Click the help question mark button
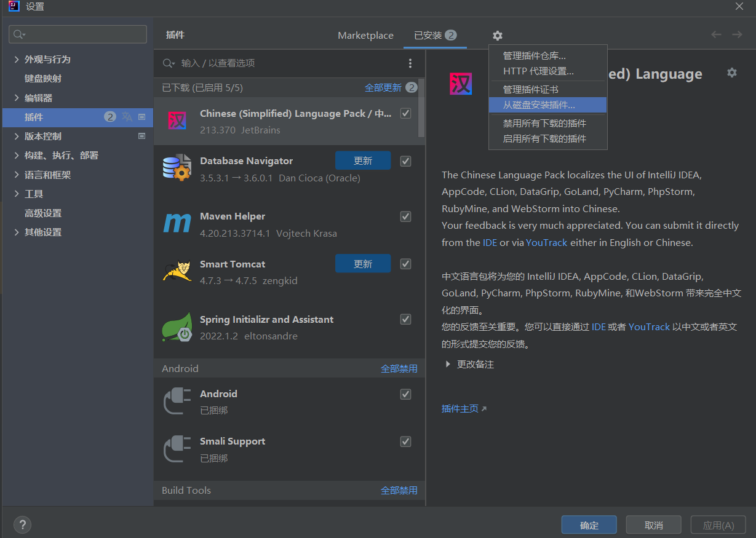This screenshot has height=538, width=756. tap(22, 524)
